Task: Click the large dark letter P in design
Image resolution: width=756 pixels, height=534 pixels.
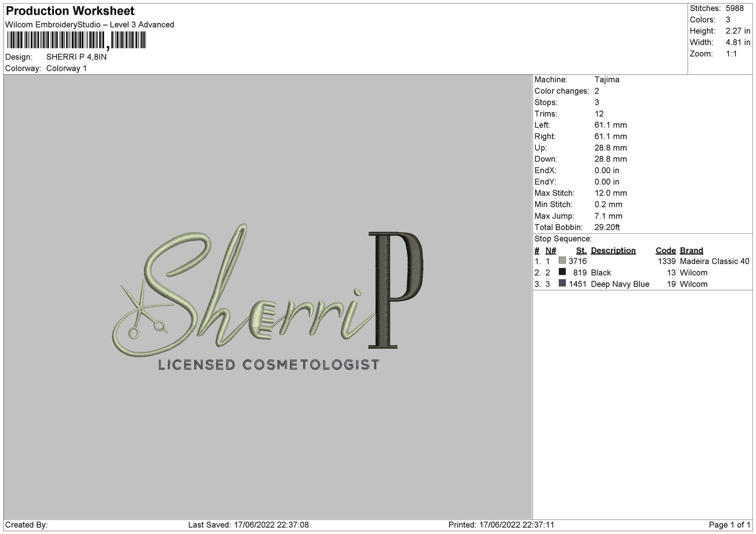Action: 396,290
